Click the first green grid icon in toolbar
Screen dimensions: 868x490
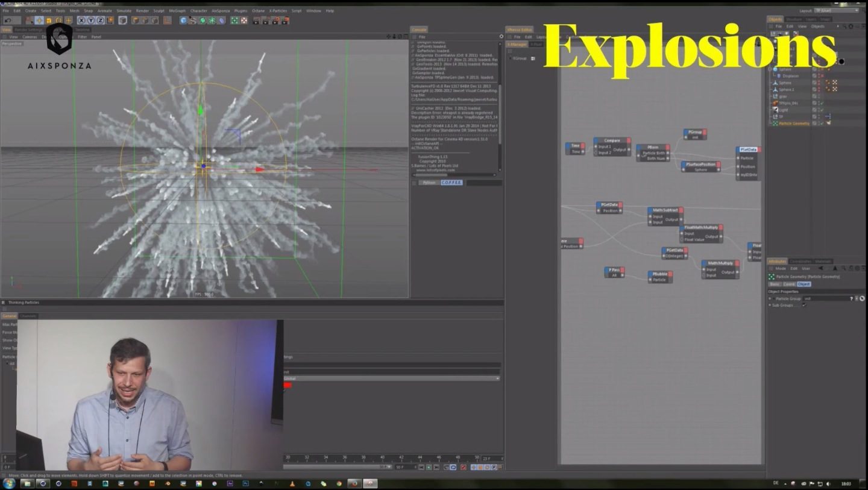[234, 20]
